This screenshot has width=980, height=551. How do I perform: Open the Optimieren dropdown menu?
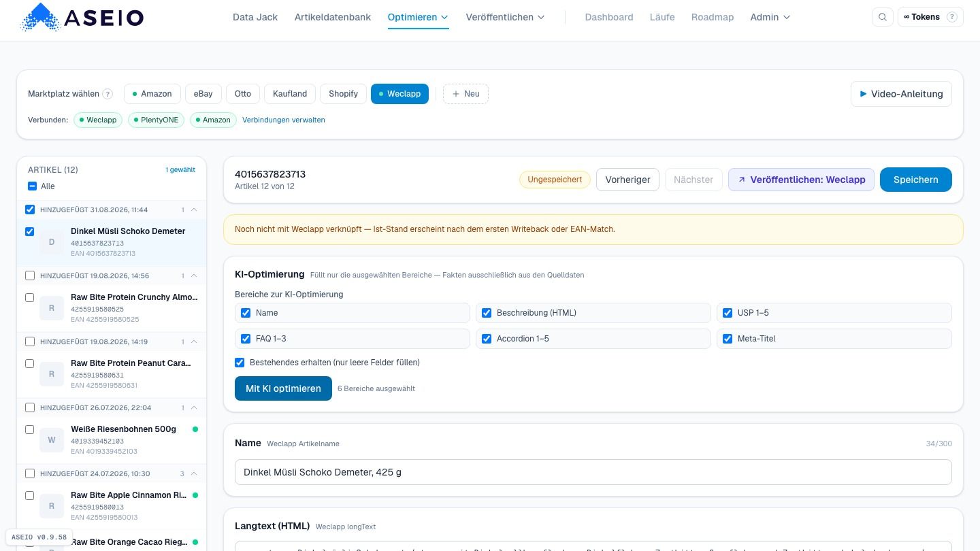418,17
